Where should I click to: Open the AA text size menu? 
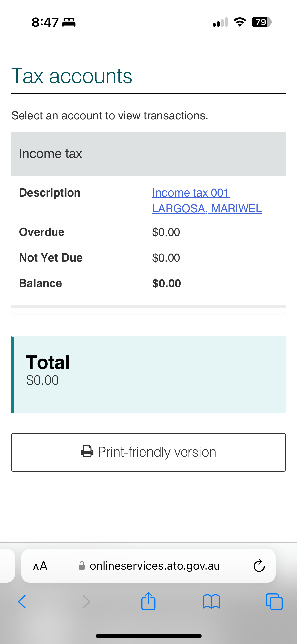(40, 566)
